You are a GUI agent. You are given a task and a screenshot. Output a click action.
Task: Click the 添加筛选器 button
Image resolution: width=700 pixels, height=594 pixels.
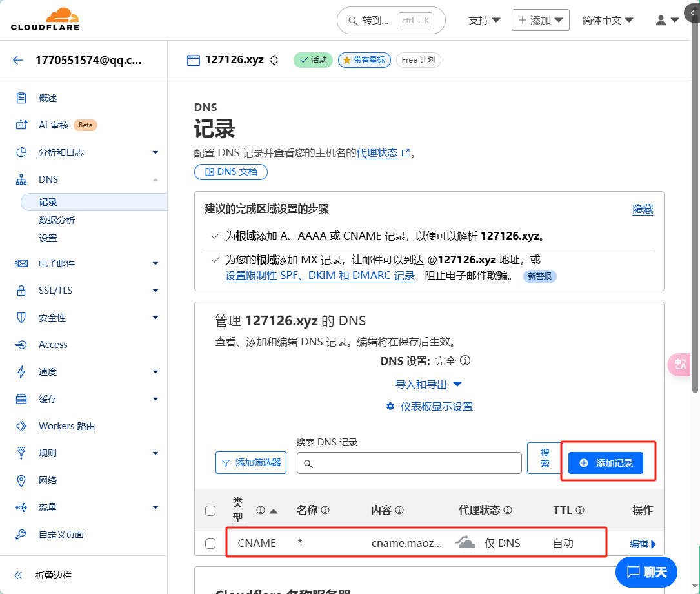(x=251, y=463)
